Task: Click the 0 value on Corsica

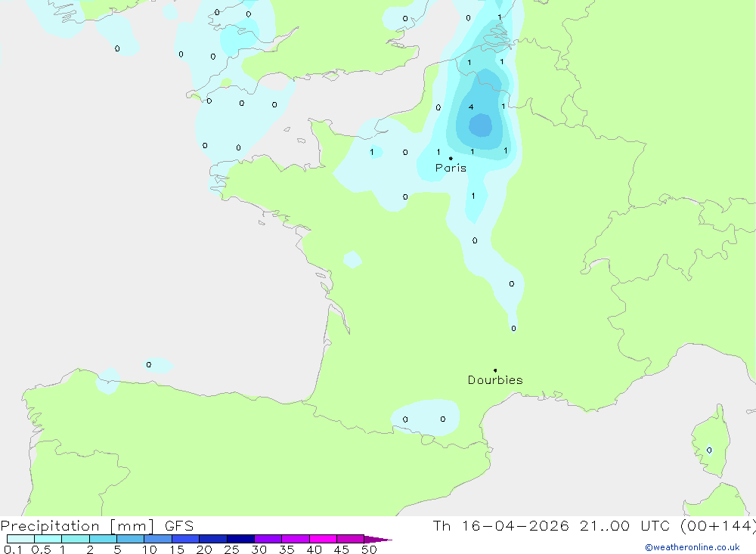Action: (x=709, y=450)
